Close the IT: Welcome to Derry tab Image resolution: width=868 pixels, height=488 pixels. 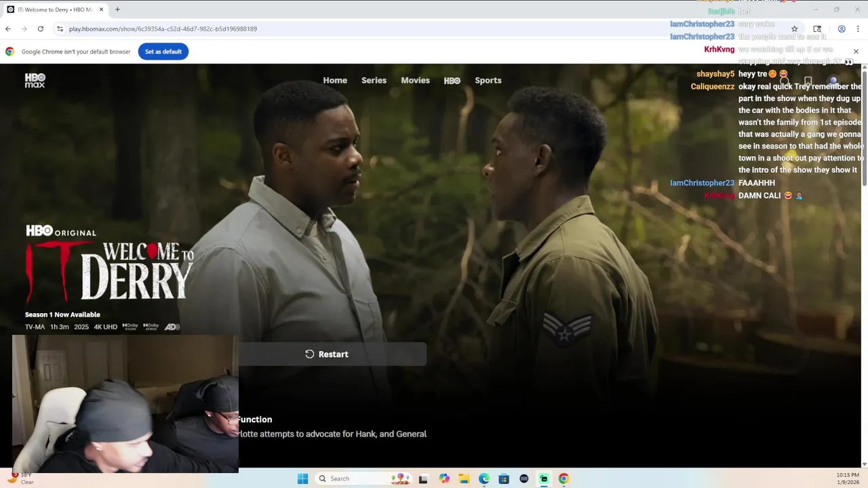[x=102, y=9]
